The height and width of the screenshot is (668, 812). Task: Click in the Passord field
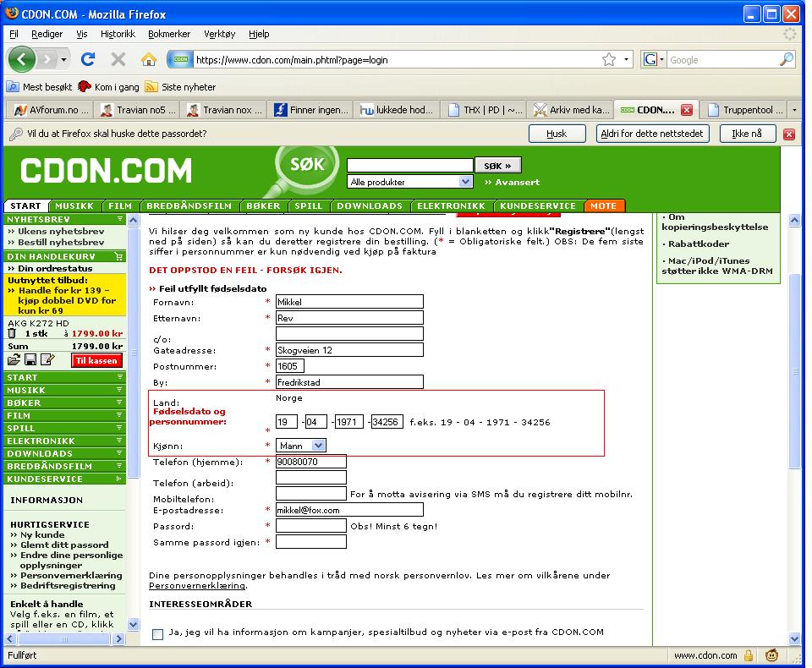(x=310, y=526)
